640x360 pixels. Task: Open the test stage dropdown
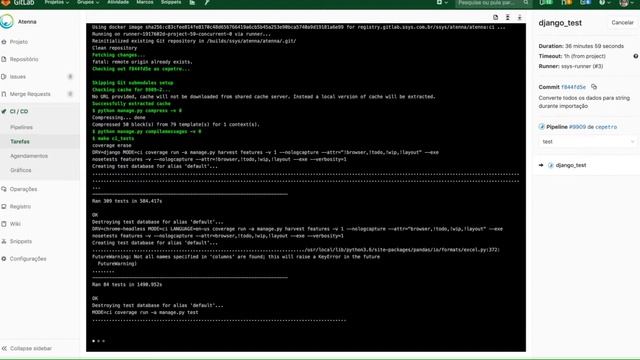pos(587,142)
